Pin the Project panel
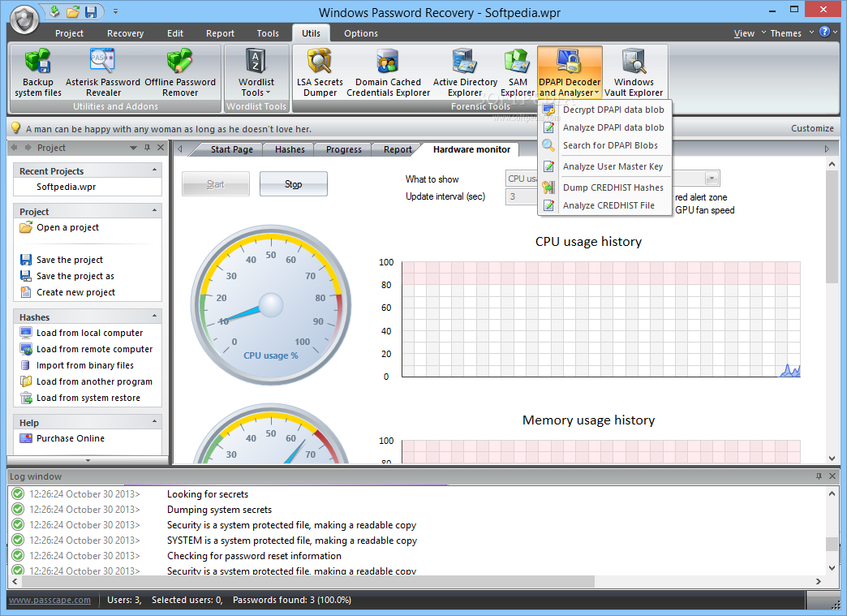 (x=147, y=148)
